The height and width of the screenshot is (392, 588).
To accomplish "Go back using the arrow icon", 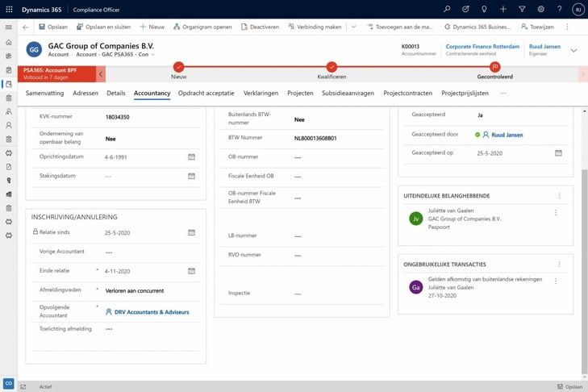I will [x=26, y=27].
